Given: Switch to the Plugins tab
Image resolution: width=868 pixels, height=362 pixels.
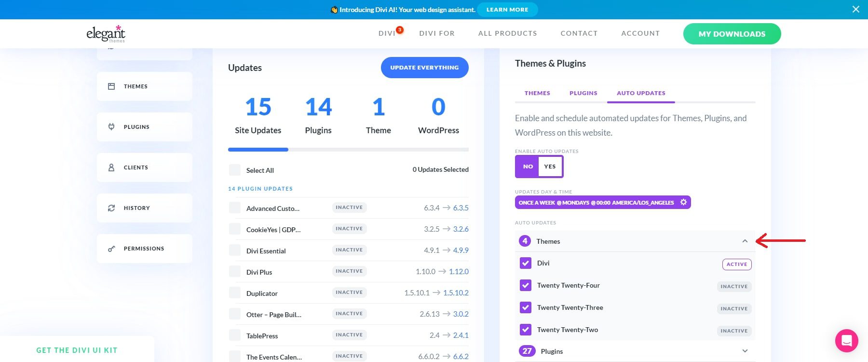Looking at the screenshot, I should 583,93.
